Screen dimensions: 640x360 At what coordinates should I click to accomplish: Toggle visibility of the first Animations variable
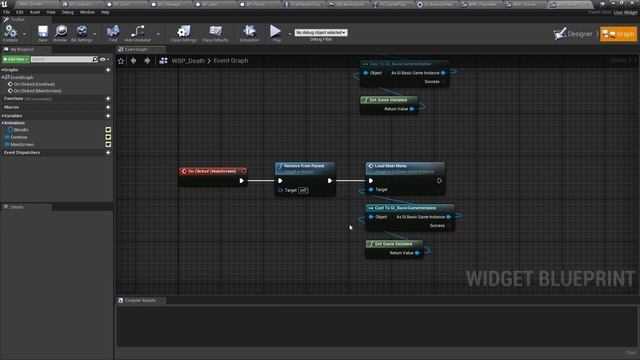[x=108, y=130]
